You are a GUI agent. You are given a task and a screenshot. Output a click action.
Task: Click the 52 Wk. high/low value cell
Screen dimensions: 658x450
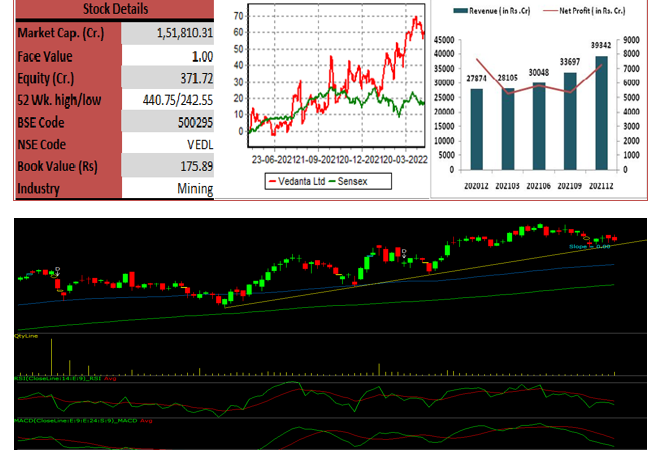click(x=168, y=100)
